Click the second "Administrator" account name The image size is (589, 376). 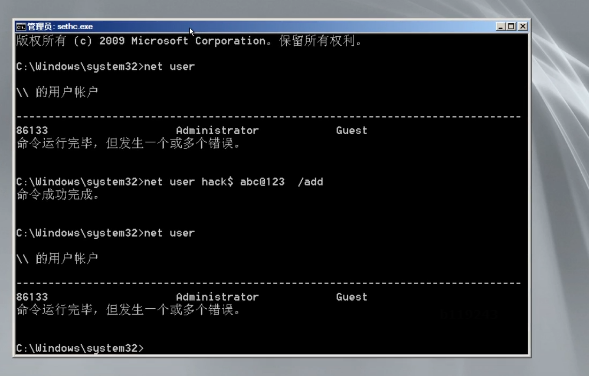tap(217, 297)
